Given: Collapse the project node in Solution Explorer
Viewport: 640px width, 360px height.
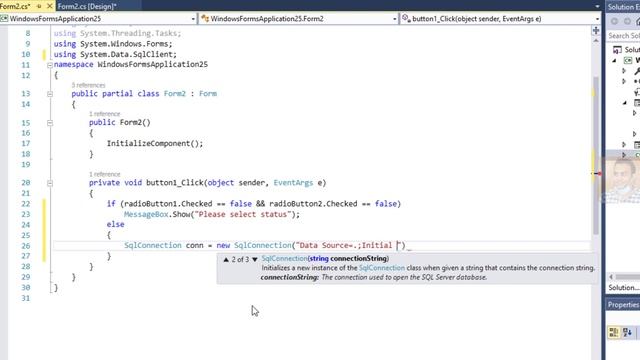Looking at the screenshot, I should [x=614, y=60].
